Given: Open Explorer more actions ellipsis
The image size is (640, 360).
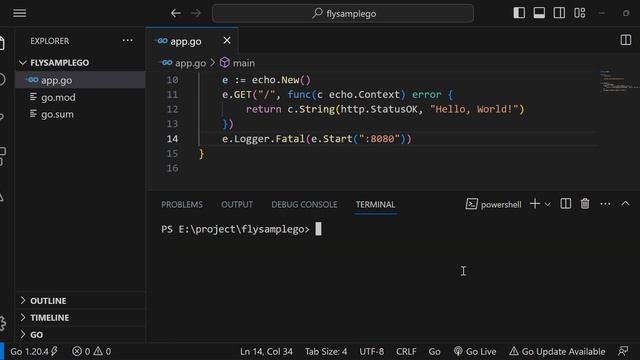Looking at the screenshot, I should tap(127, 40).
